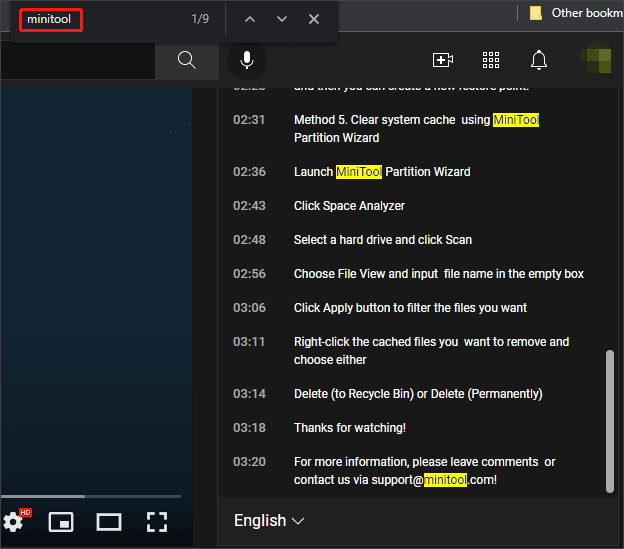Open the Create video camera icon
Viewport: 624px width, 549px height.
coord(443,60)
